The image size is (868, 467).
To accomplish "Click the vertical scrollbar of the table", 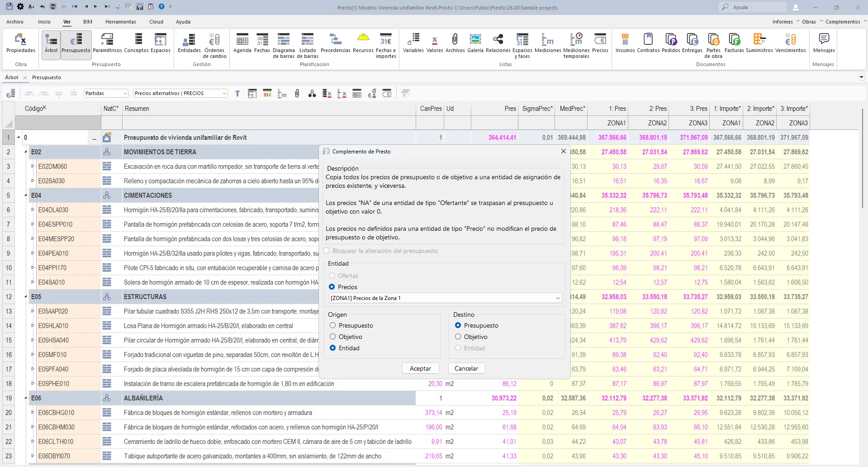I will (x=863, y=158).
